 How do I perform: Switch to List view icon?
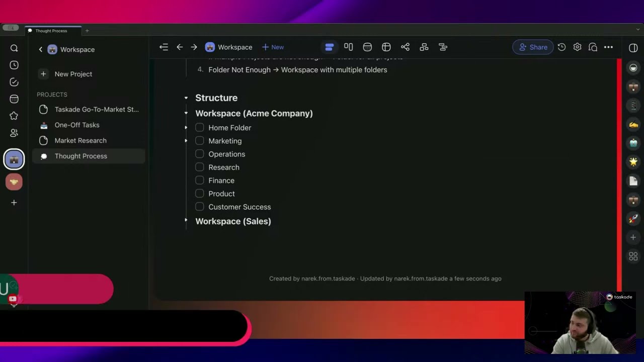[x=329, y=47]
